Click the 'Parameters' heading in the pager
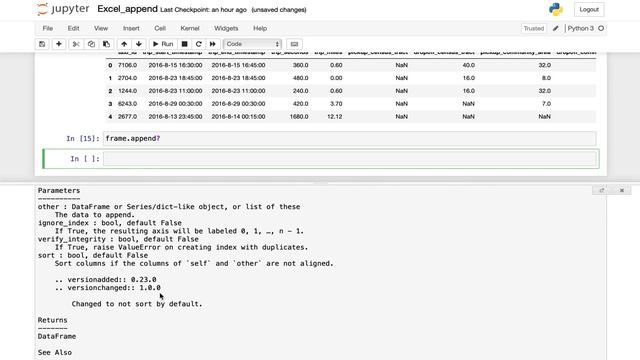Image resolution: width=640 pixels, height=360 pixels. tap(59, 191)
